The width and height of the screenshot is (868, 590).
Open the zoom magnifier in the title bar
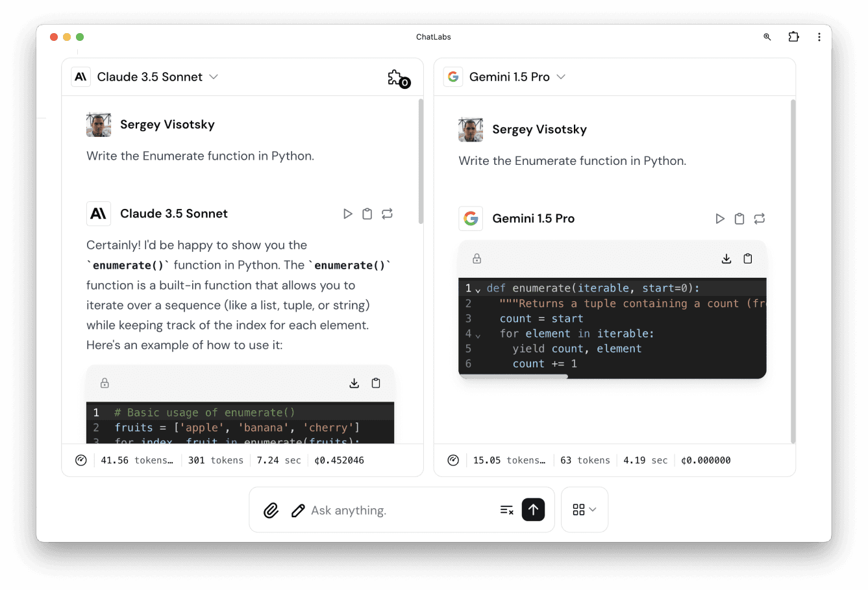[x=767, y=37]
